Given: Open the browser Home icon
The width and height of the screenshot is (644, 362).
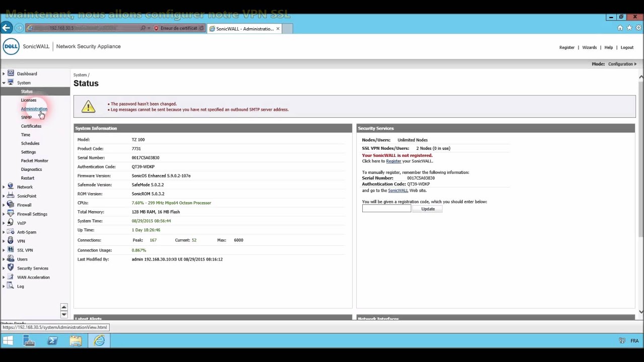Looking at the screenshot, I should click(620, 28).
